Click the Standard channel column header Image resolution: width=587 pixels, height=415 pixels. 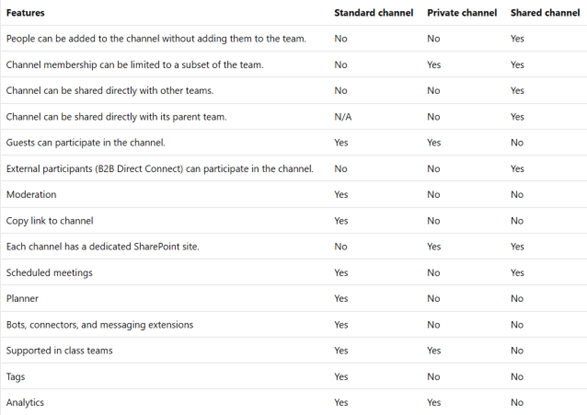coord(373,13)
